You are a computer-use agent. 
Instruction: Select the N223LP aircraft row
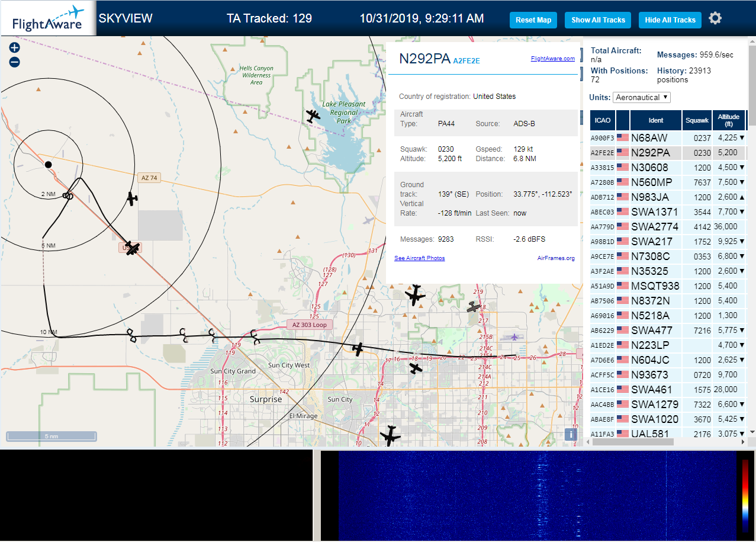tap(668, 345)
